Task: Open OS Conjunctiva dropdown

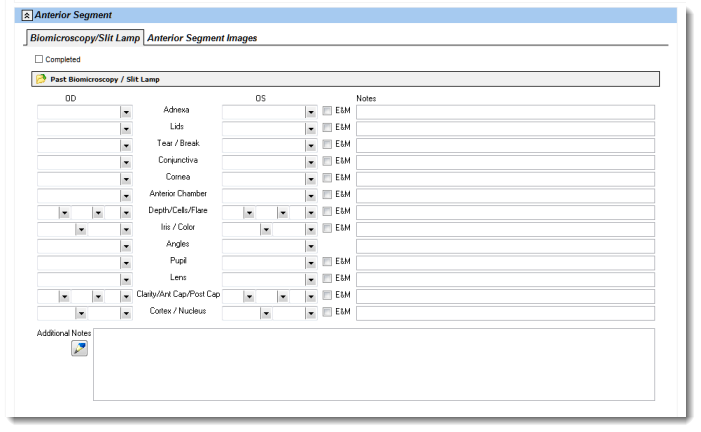Action: click(311, 163)
